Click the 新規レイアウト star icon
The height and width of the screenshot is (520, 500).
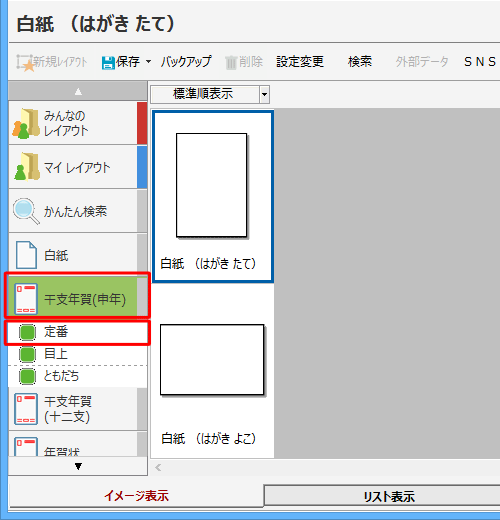click(25, 63)
